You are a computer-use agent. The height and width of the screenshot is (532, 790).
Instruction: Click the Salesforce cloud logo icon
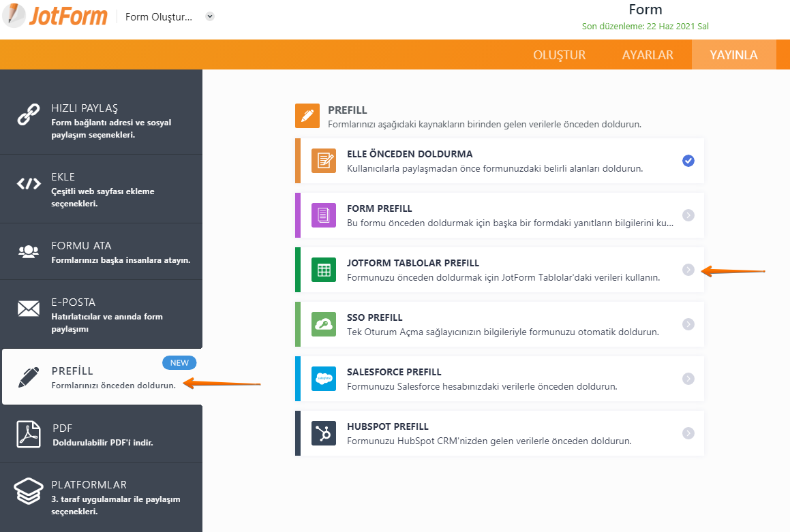(324, 379)
